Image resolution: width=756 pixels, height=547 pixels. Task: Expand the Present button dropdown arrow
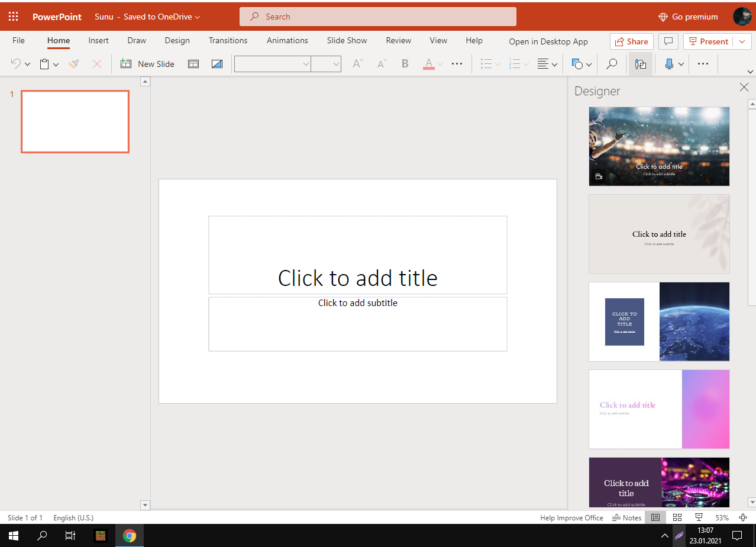tap(742, 41)
